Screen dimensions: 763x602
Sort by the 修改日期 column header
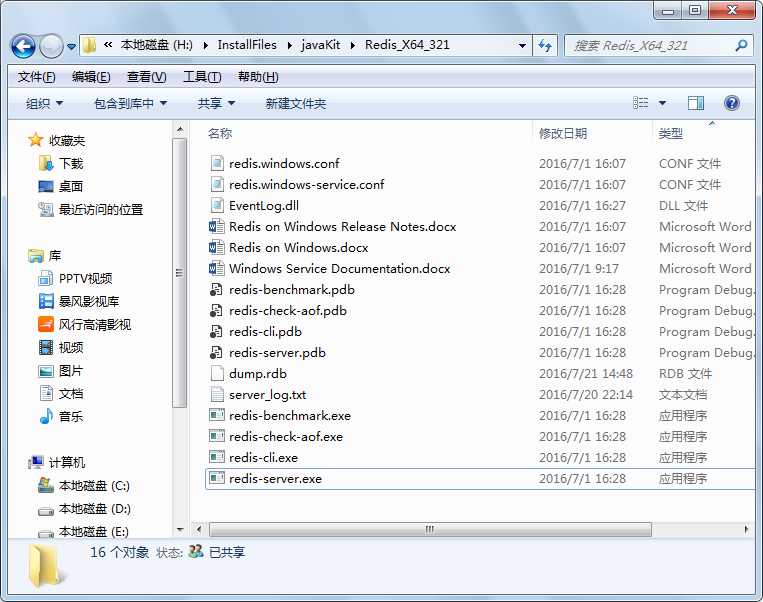coord(563,133)
